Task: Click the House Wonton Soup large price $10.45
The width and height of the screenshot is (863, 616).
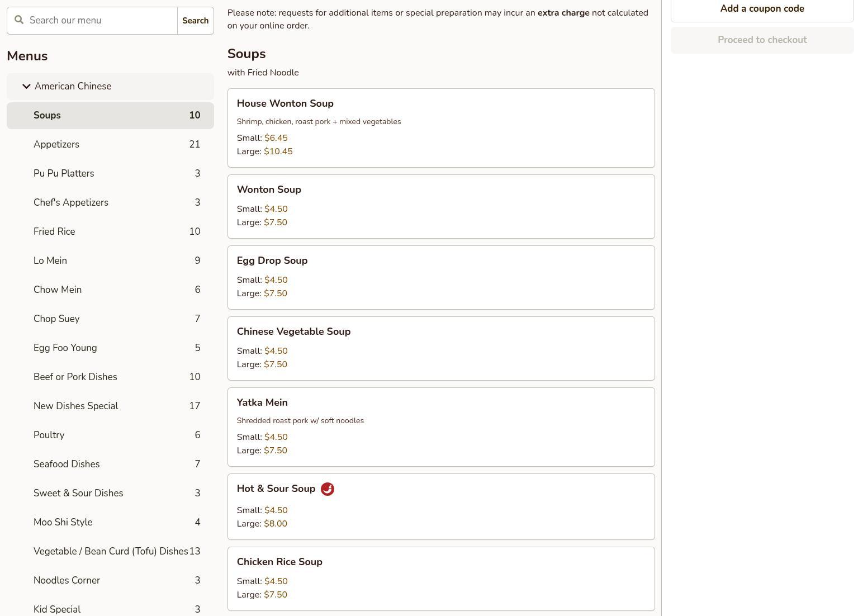Action: pos(278,151)
